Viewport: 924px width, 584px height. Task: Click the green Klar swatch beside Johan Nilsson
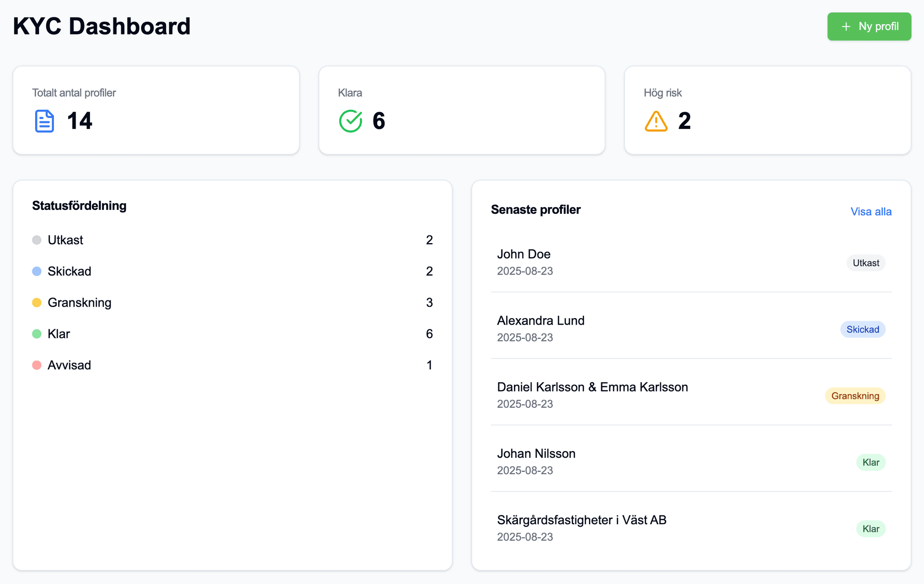pyautogui.click(x=871, y=462)
